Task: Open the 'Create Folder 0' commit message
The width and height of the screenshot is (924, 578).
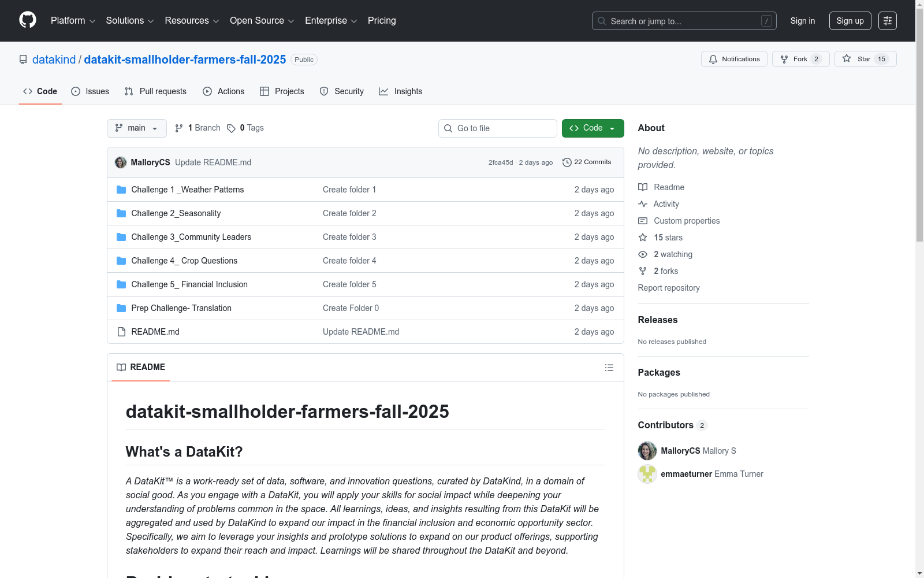Action: (351, 308)
